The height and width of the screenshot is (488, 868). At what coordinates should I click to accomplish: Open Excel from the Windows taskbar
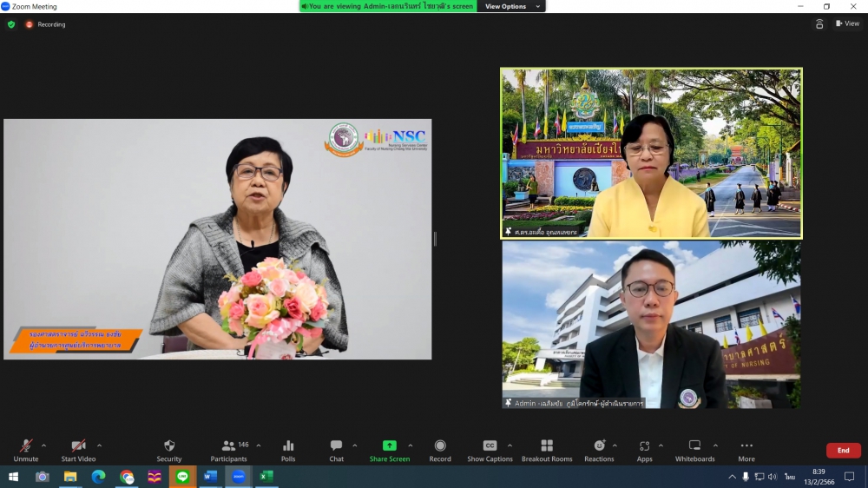tap(266, 477)
